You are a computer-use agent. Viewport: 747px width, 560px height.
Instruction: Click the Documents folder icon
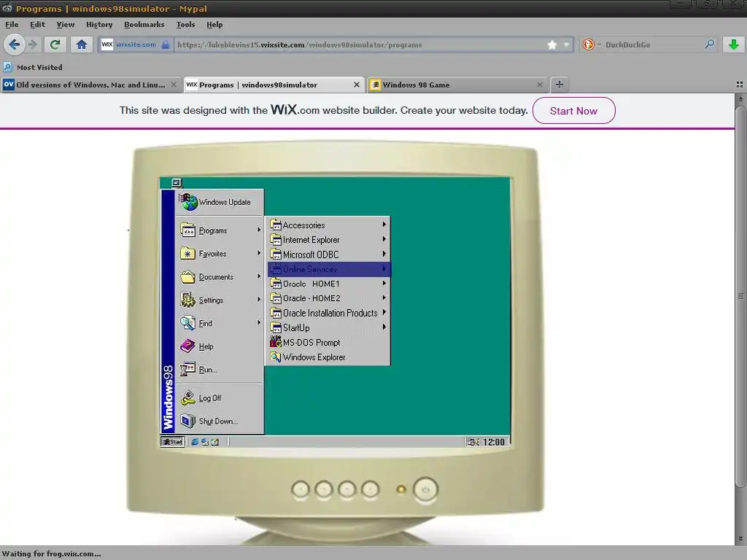click(x=187, y=276)
